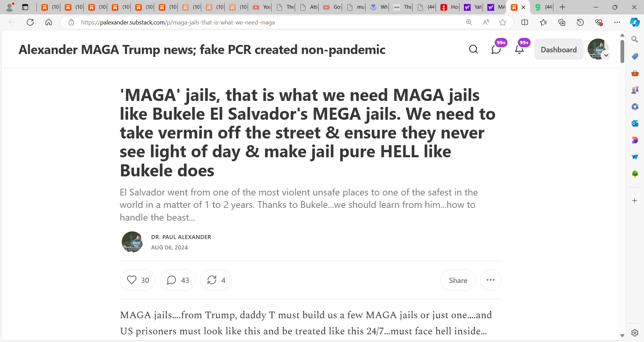Restack the post with the 4 count
Screen dimensions: 644x342
[216, 280]
